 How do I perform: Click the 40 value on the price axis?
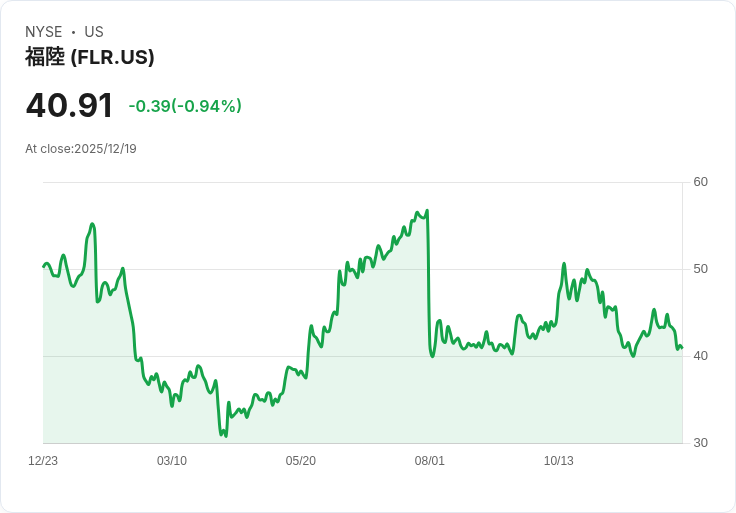pos(700,356)
